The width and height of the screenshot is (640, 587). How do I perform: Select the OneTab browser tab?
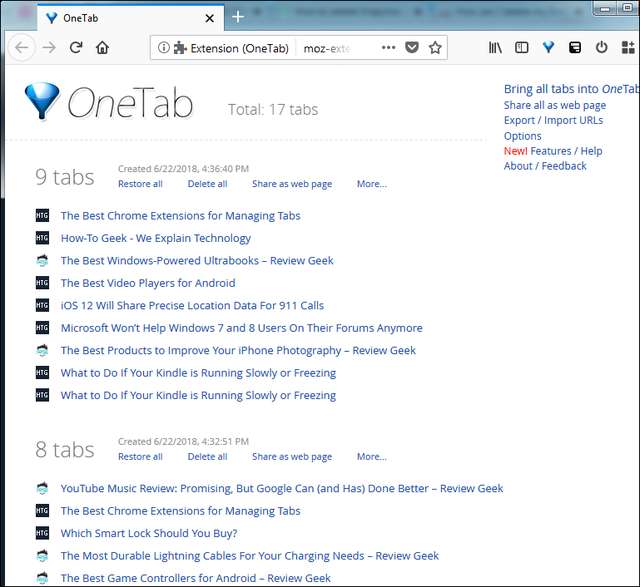click(131, 18)
